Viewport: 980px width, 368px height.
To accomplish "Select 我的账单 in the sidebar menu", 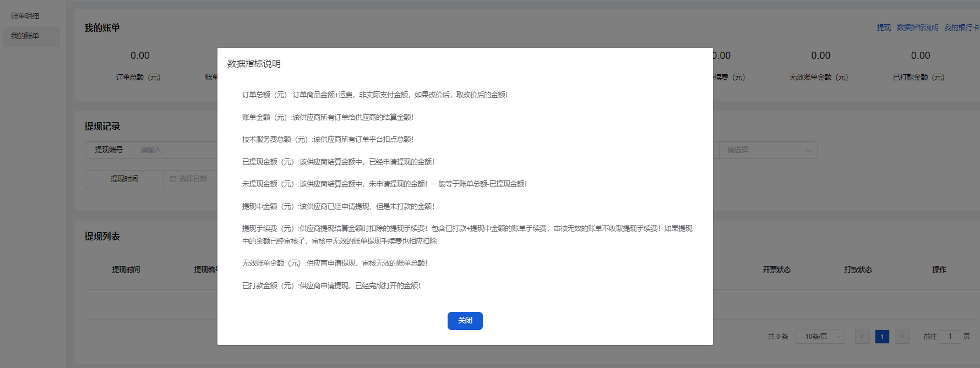I will [25, 36].
